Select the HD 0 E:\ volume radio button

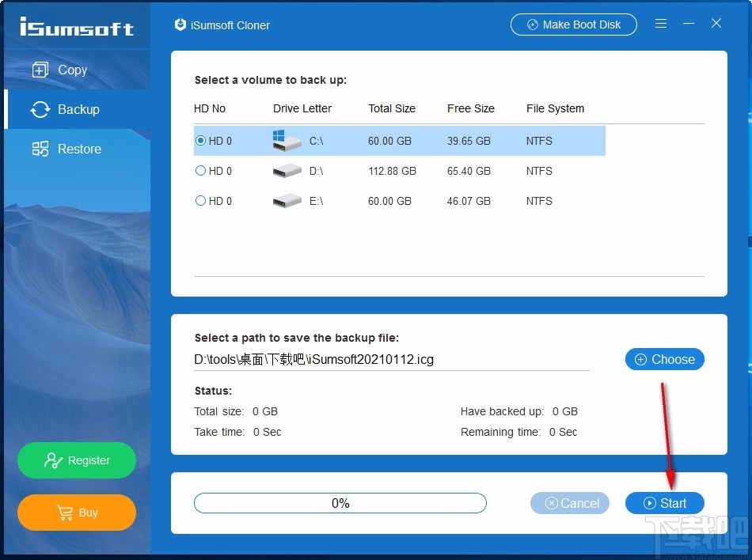point(200,201)
